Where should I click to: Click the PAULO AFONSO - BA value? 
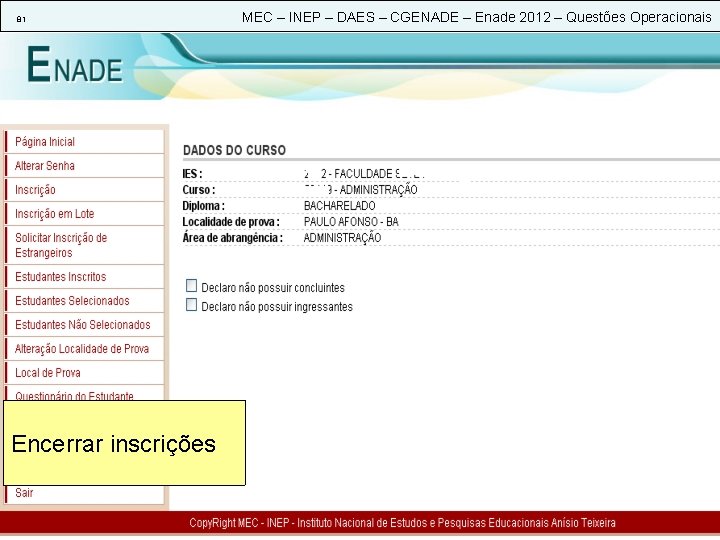click(x=351, y=222)
